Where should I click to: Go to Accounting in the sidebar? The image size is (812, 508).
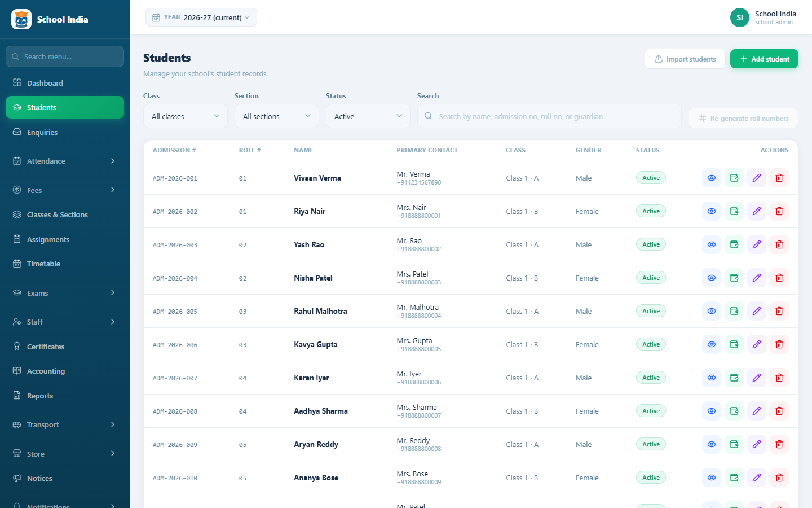pos(65,371)
